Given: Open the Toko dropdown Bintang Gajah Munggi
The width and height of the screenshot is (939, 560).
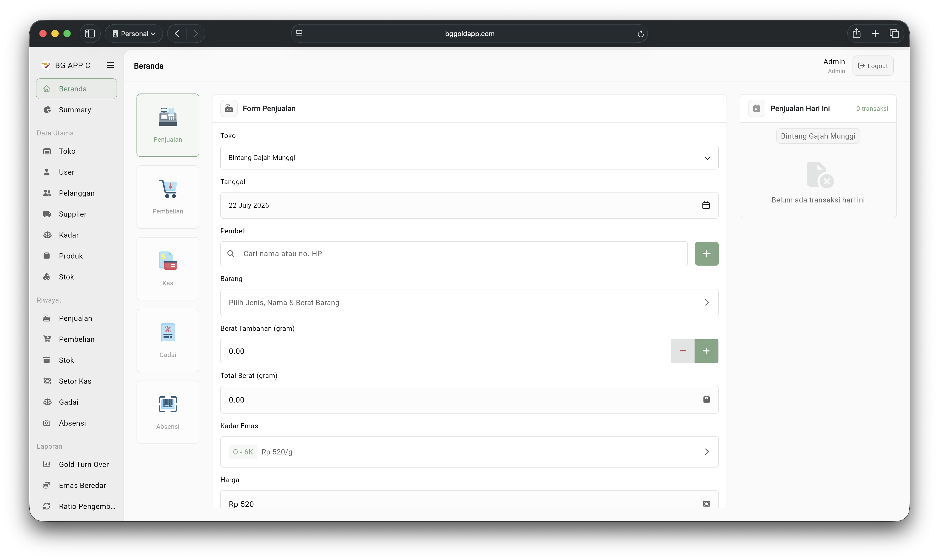Looking at the screenshot, I should click(469, 158).
